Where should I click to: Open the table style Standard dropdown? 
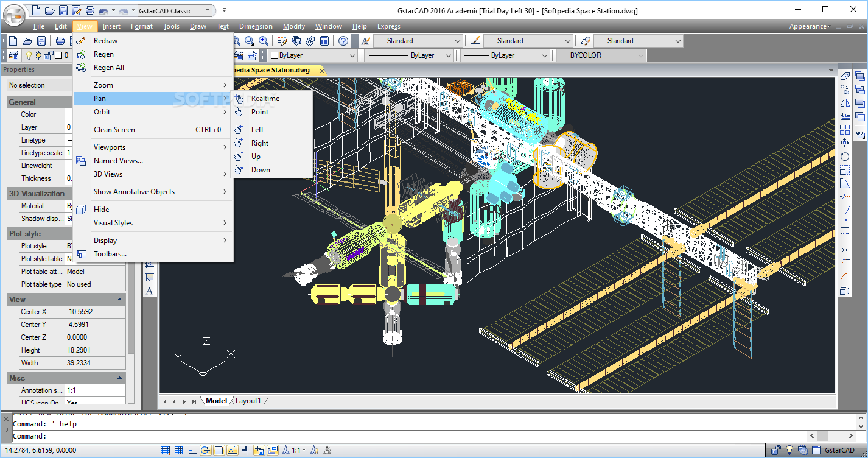point(638,41)
